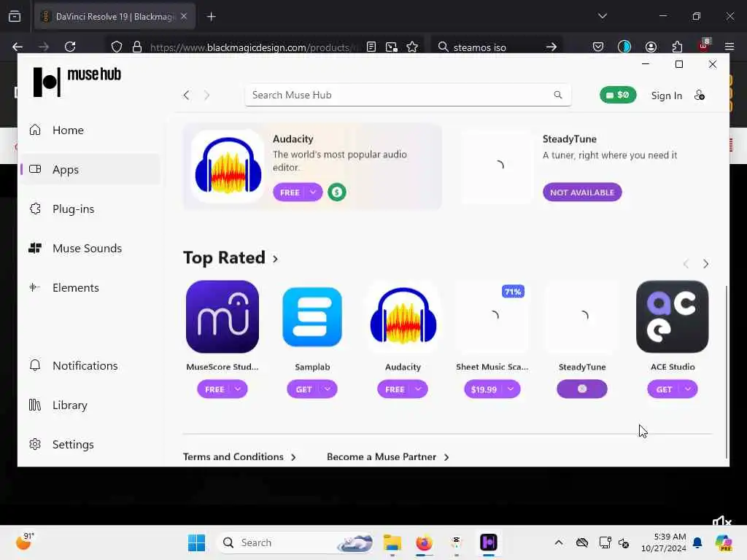Image resolution: width=747 pixels, height=560 pixels.
Task: Open the Top Rated section heading
Action: coord(231,257)
